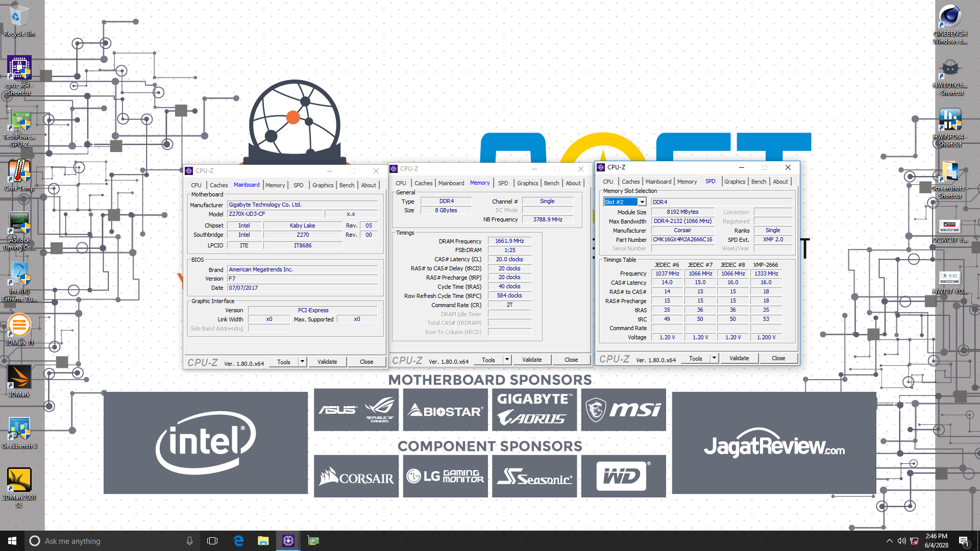Open Graphics tab in Memory CPU-Z window

click(x=527, y=183)
